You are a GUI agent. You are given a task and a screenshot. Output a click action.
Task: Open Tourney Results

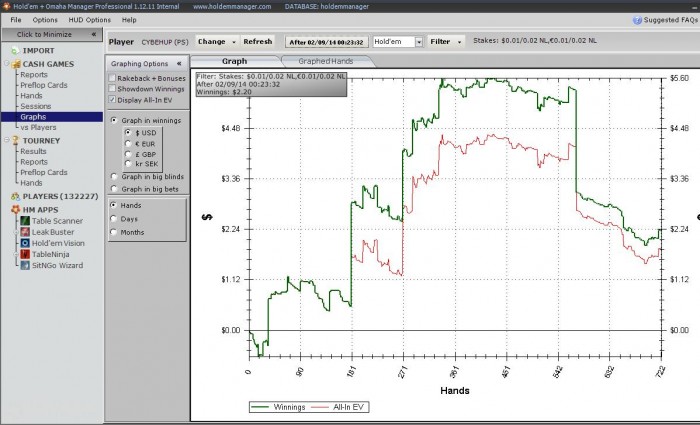33,151
